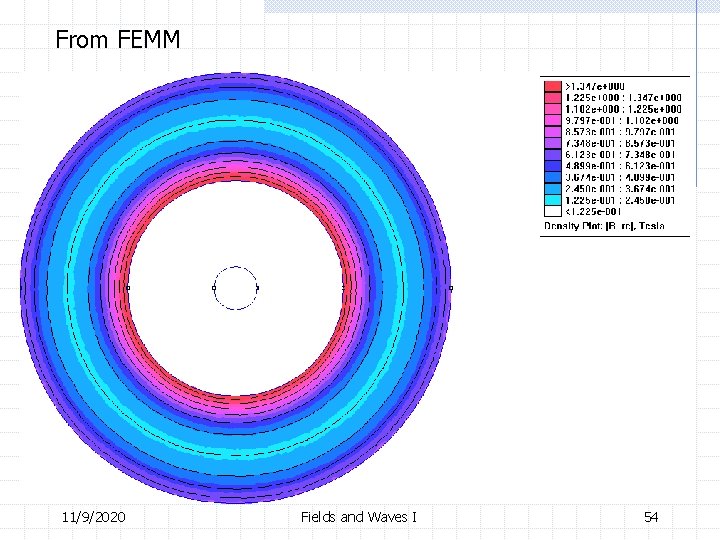720x540 pixels.
Task: Click the swatch beside 1.225e+000 : 1.347e+000
Action: (553, 98)
